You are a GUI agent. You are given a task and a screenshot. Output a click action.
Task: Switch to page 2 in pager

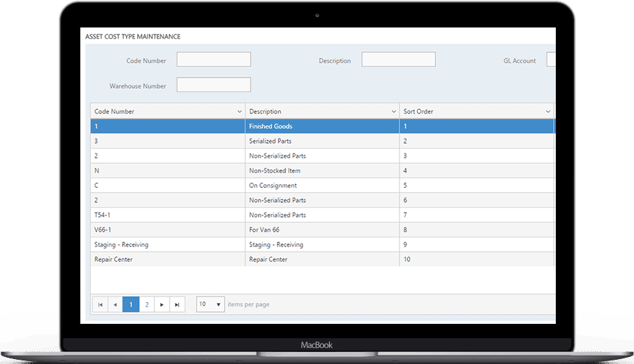147,304
